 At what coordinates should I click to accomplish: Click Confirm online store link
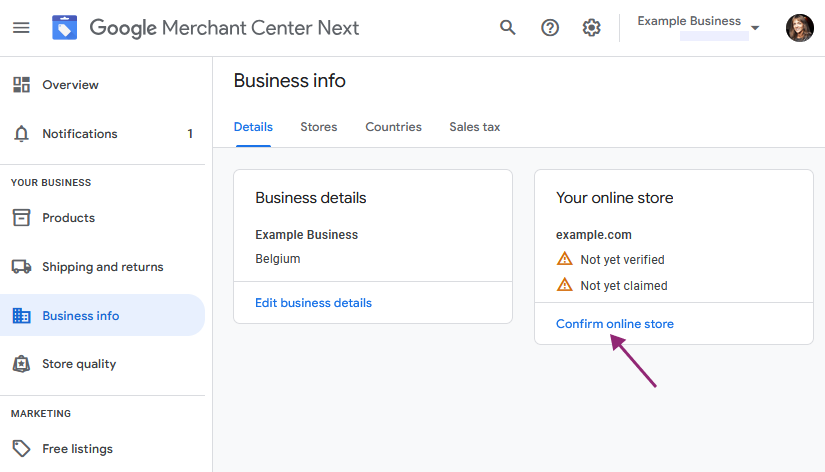615,324
